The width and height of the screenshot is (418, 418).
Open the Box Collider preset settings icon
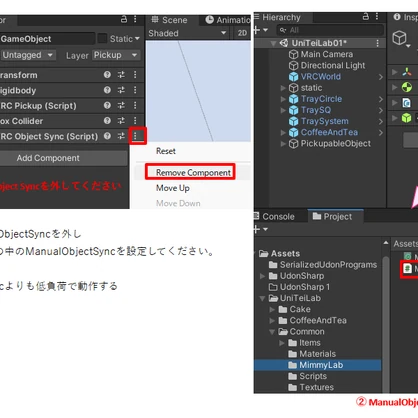pos(121,121)
